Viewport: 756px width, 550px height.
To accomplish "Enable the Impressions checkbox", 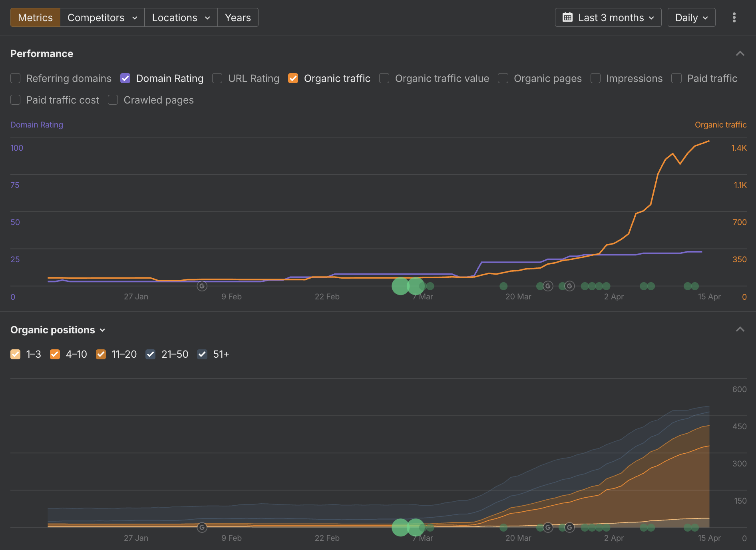I will [595, 78].
